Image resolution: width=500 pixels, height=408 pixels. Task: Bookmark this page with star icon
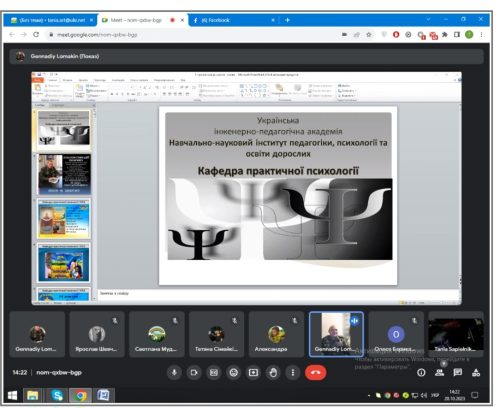[369, 35]
